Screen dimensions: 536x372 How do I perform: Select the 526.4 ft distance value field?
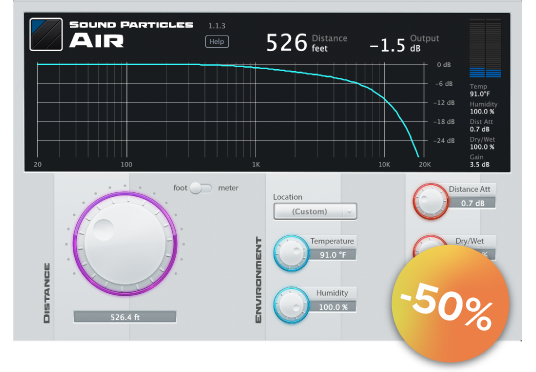(x=125, y=317)
